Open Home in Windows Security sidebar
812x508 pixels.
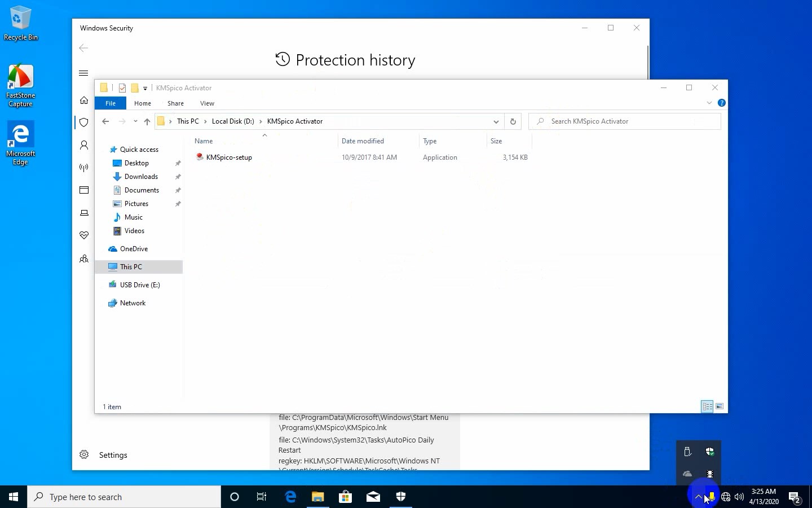[x=84, y=100]
